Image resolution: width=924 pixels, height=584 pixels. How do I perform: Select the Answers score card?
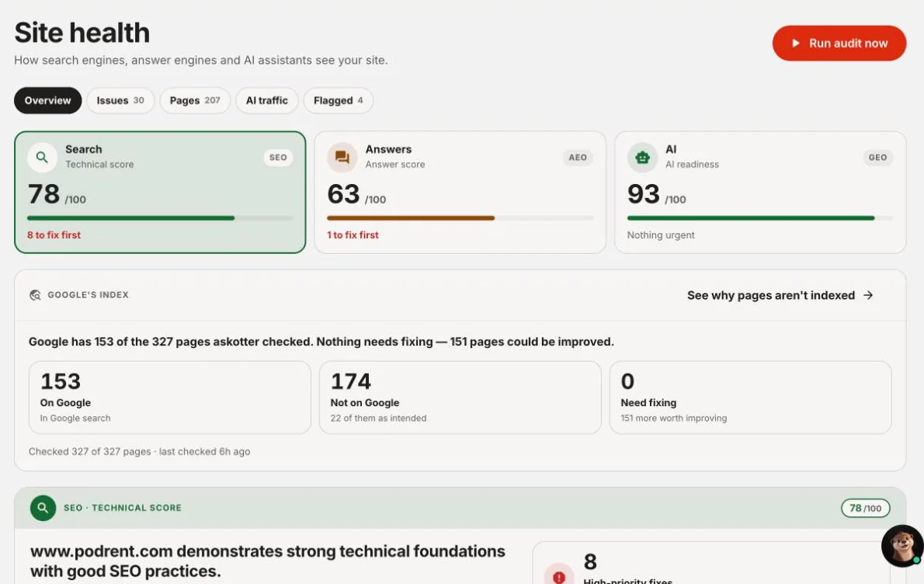click(x=460, y=192)
